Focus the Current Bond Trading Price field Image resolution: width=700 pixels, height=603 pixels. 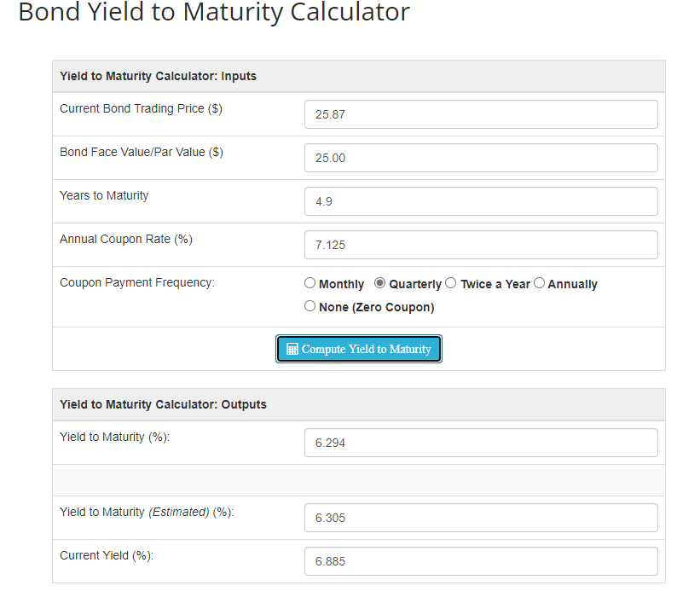[x=481, y=114]
